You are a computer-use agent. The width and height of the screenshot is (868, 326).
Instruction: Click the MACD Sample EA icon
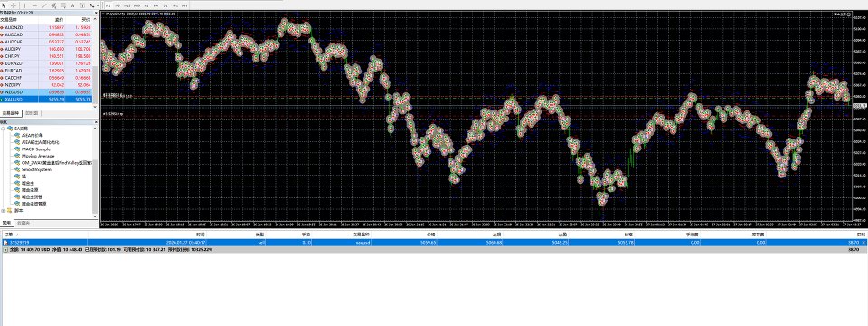[x=17, y=149]
